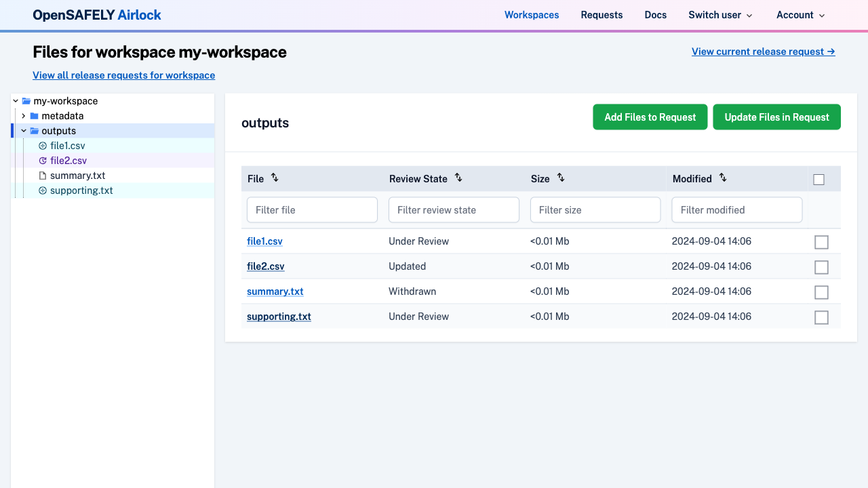Open the Switch user dropdown
The height and width of the screenshot is (488, 868).
(x=720, y=15)
